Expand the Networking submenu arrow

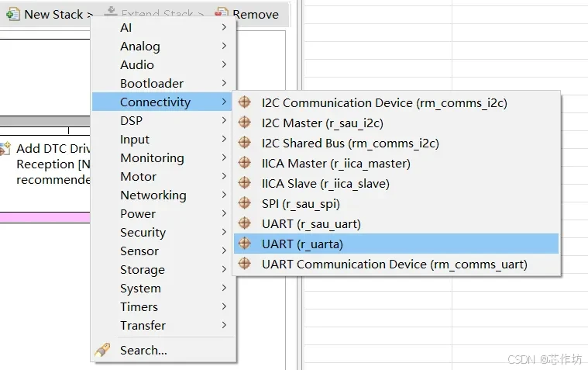click(224, 195)
